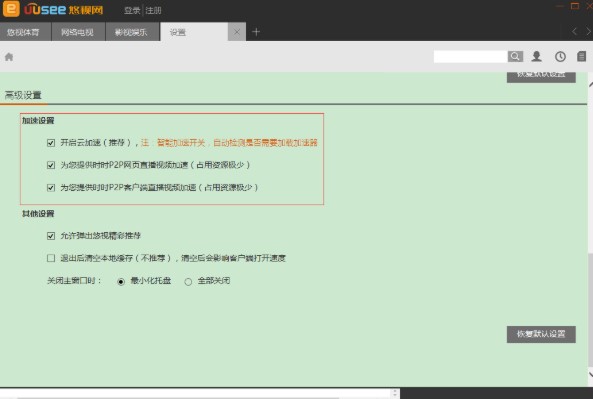Click 登录 link in title bar

pos(132,11)
